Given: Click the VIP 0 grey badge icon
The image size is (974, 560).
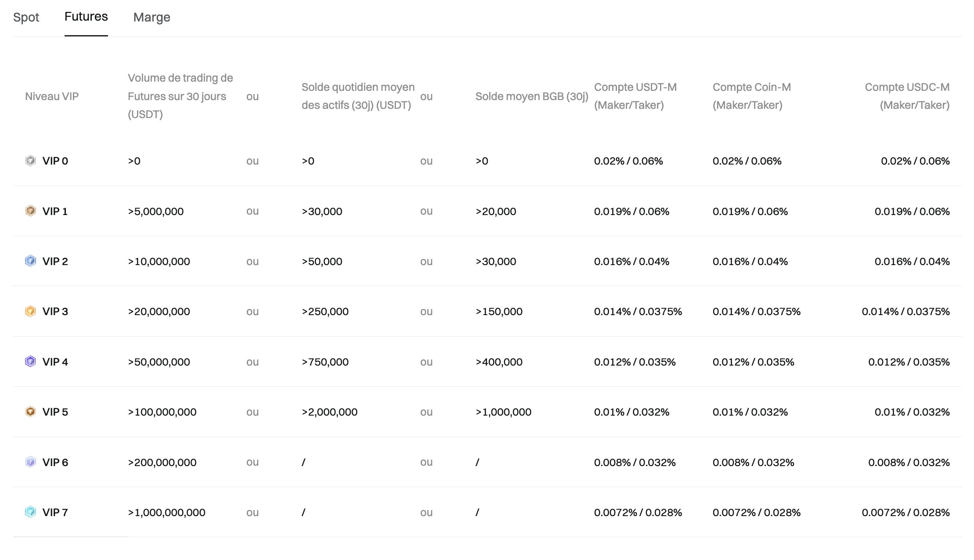Looking at the screenshot, I should click(x=30, y=161).
